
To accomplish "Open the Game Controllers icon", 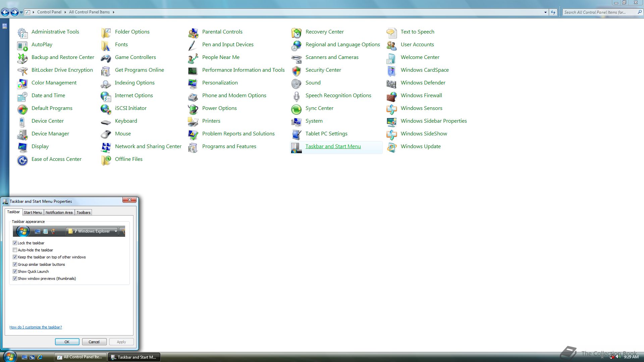I will tap(106, 58).
